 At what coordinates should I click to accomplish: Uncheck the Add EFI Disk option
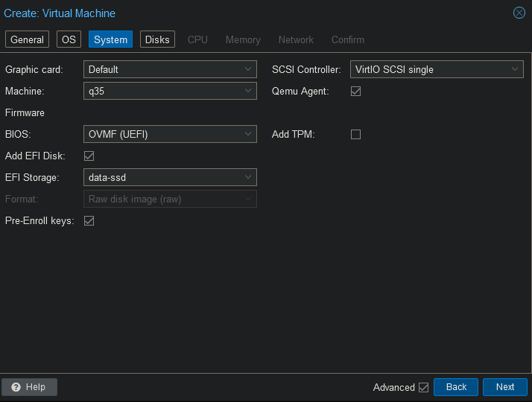pos(89,156)
